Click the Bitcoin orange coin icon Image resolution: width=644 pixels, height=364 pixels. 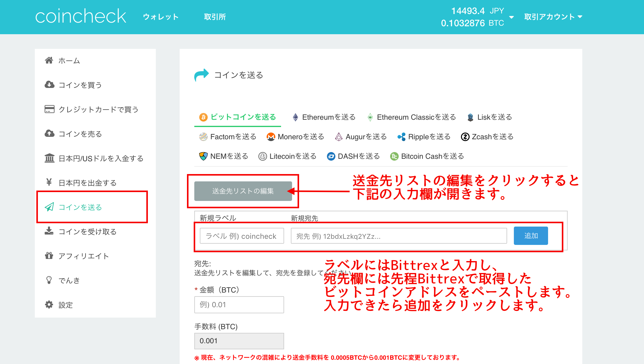203,117
